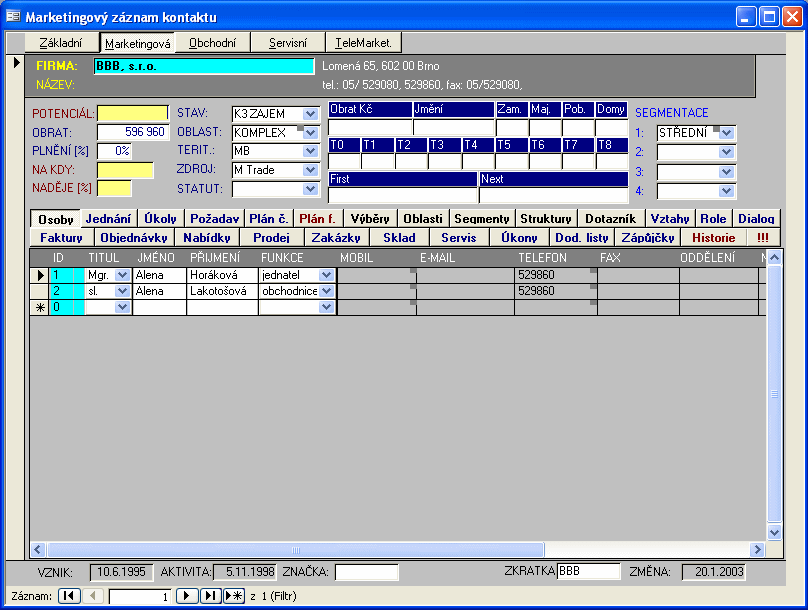Click the Dialog tab

click(756, 218)
